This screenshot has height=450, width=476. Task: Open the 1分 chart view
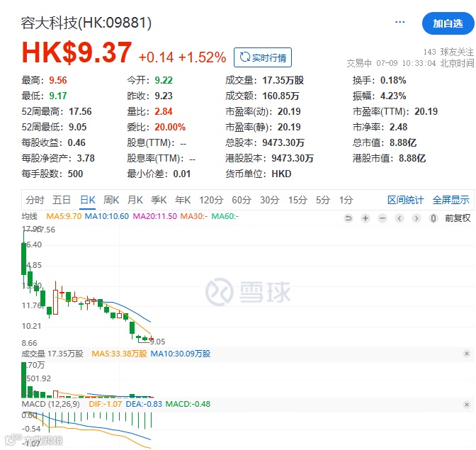[x=346, y=200]
